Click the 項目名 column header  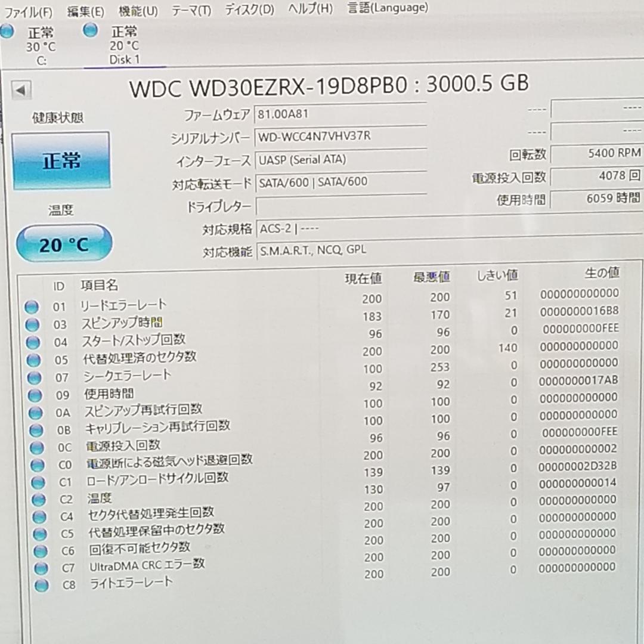tap(100, 285)
